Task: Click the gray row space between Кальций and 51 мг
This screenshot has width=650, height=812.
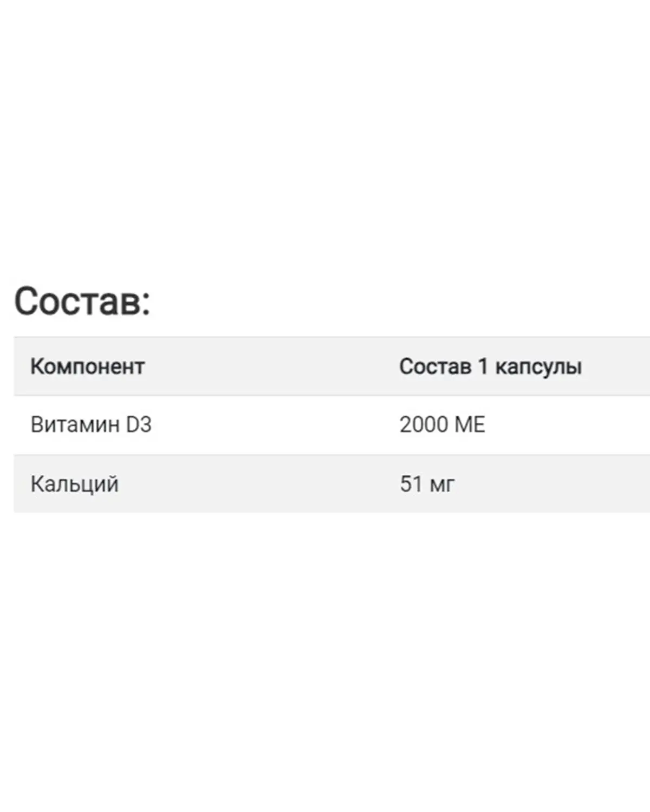Action: (x=260, y=483)
